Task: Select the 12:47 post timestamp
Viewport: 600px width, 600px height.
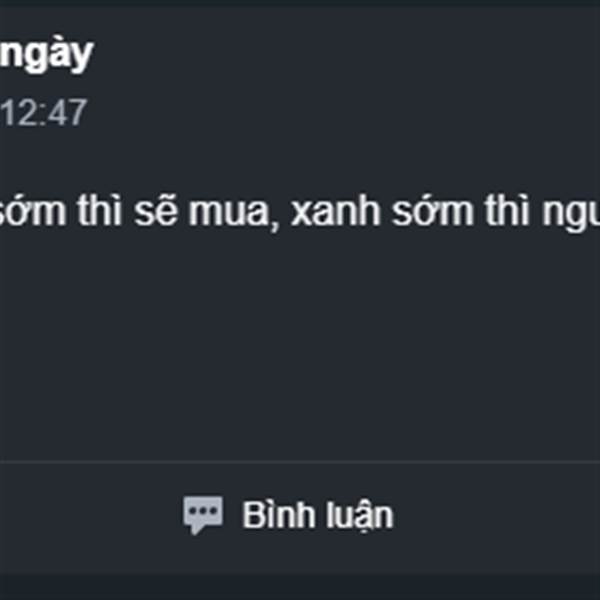Action: pyautogui.click(x=43, y=112)
